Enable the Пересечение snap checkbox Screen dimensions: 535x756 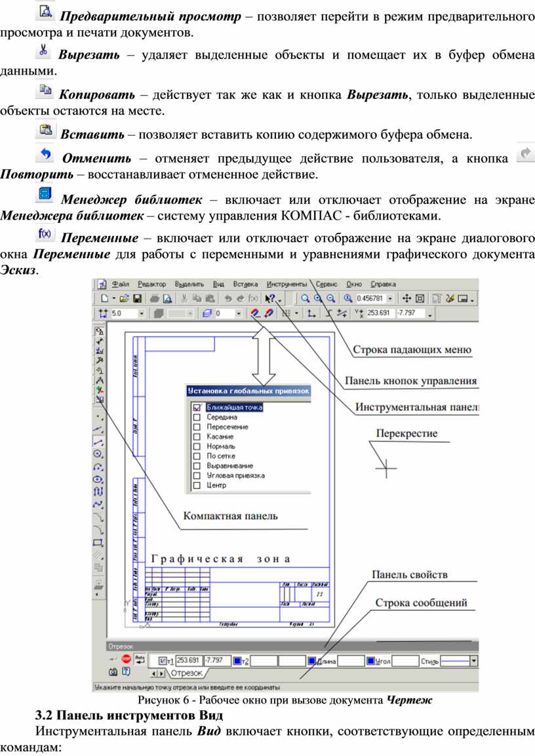pyautogui.click(x=197, y=427)
